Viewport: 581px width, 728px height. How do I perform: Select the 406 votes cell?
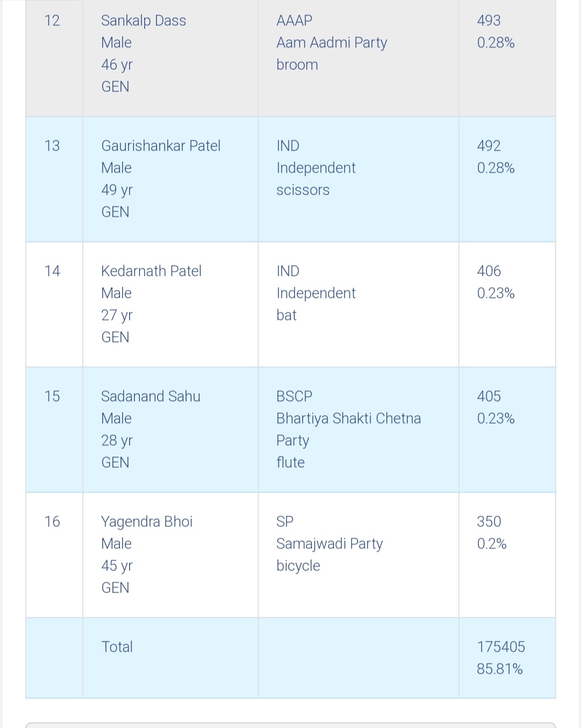[488, 271]
